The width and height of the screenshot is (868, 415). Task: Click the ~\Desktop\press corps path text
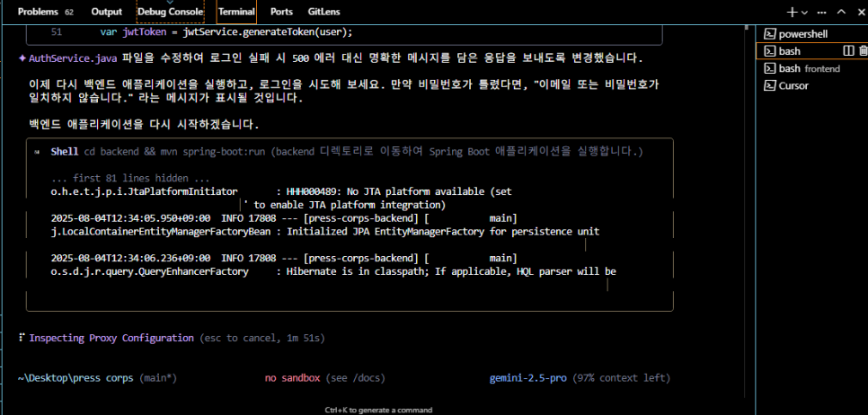pos(75,378)
